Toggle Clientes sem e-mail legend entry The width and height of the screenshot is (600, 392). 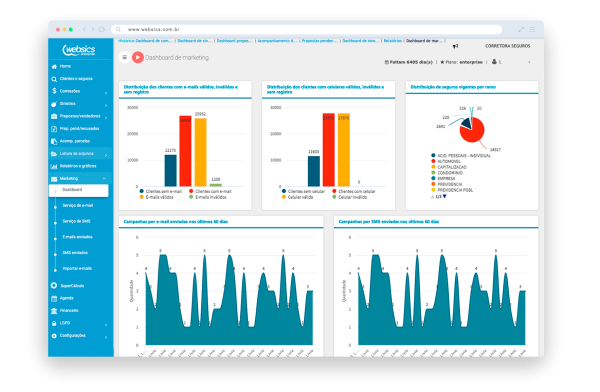161,191
